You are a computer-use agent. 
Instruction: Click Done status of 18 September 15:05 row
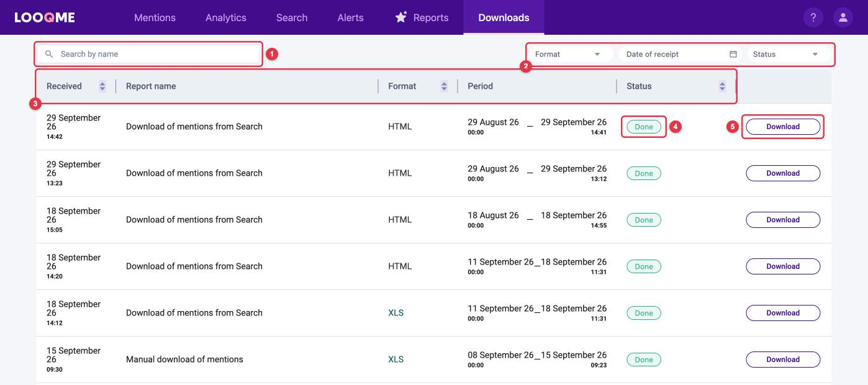click(644, 220)
